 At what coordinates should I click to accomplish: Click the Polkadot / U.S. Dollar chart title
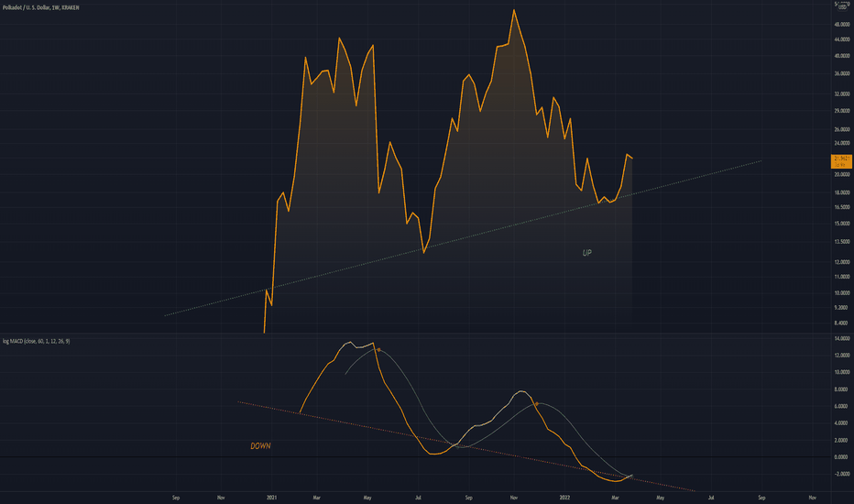click(41, 7)
